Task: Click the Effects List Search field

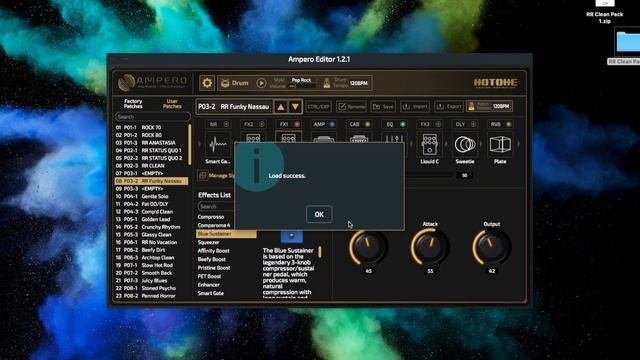Action: pos(216,207)
